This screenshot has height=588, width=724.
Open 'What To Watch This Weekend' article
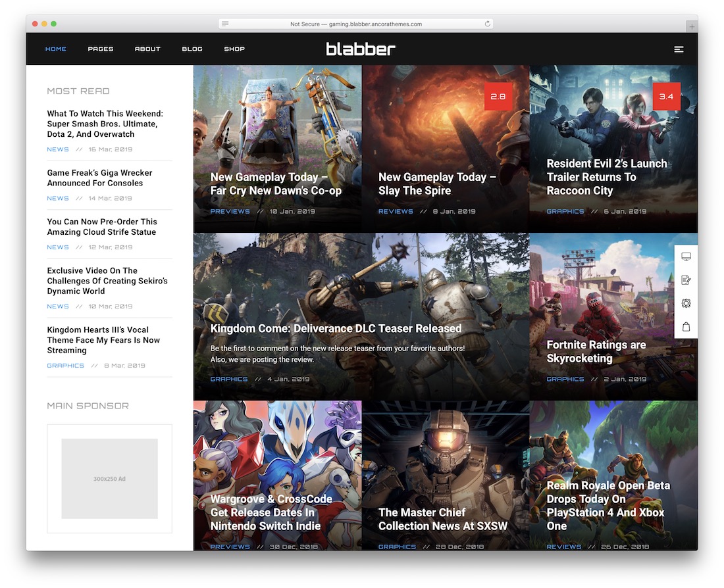tap(105, 124)
